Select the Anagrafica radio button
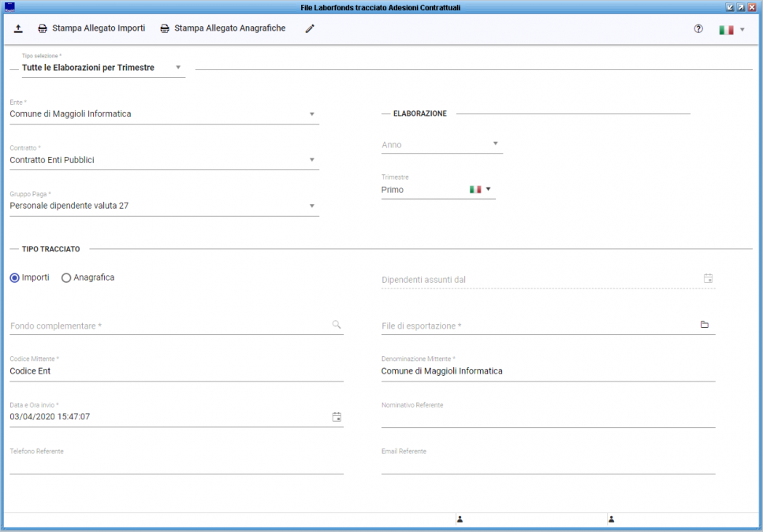Screen dimensions: 763x532 click(x=66, y=277)
